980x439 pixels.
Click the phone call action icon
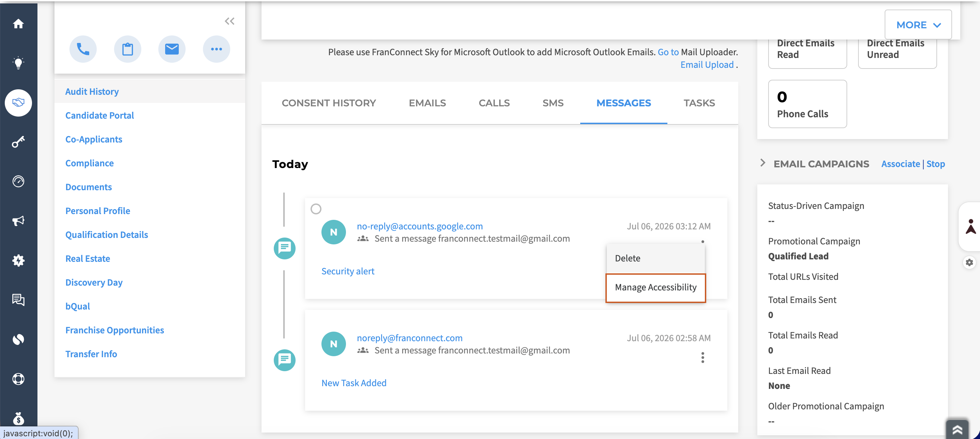tap(83, 49)
